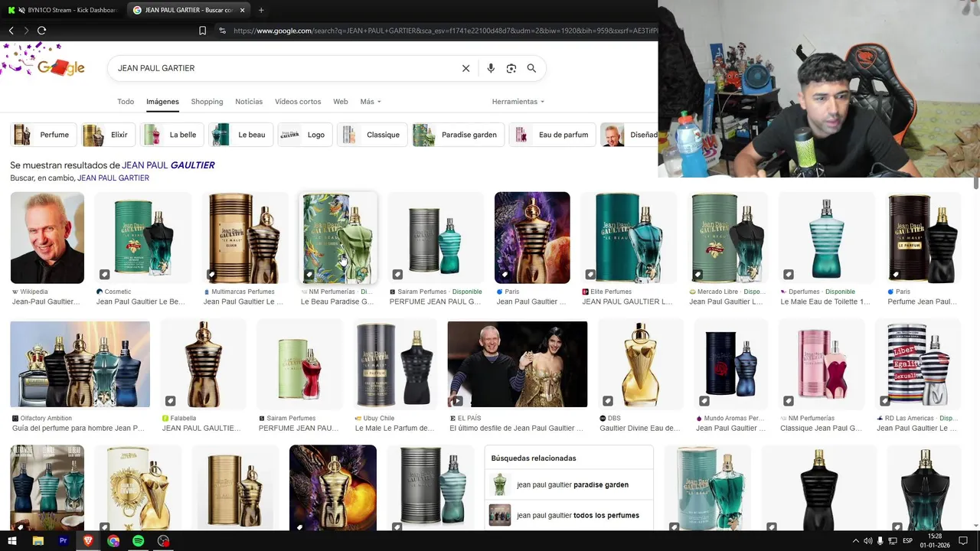Open a new browser tab
Viewport: 980px width, 551px height.
tap(261, 10)
